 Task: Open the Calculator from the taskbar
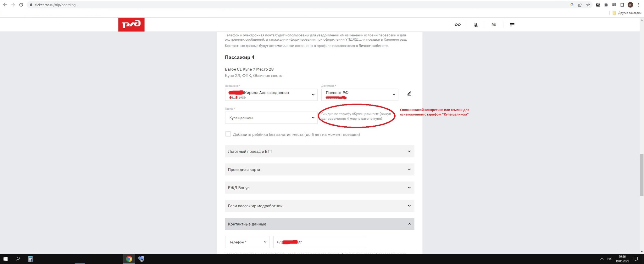point(30,259)
